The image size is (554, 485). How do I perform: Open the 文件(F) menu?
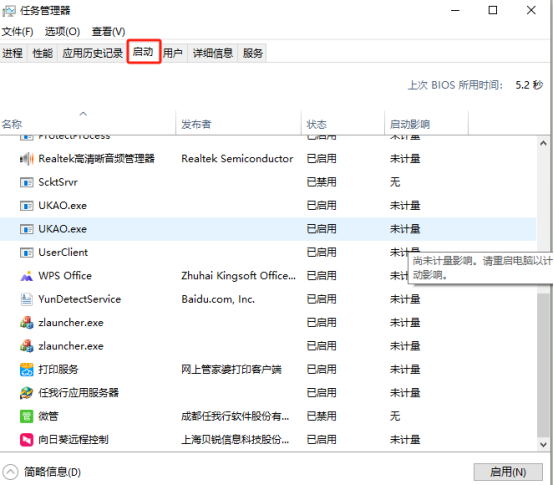(18, 32)
